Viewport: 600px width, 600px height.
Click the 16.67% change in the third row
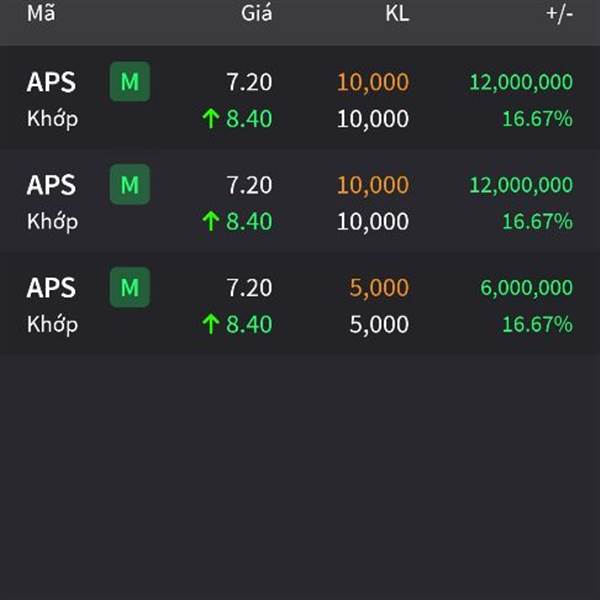pos(537,324)
